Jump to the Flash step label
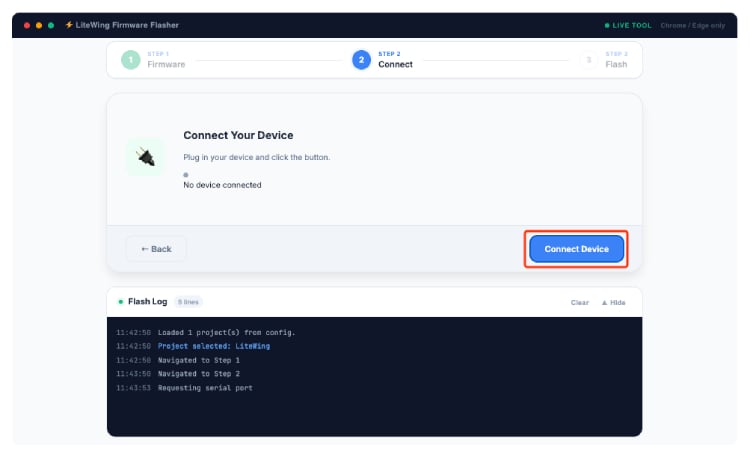 [616, 64]
